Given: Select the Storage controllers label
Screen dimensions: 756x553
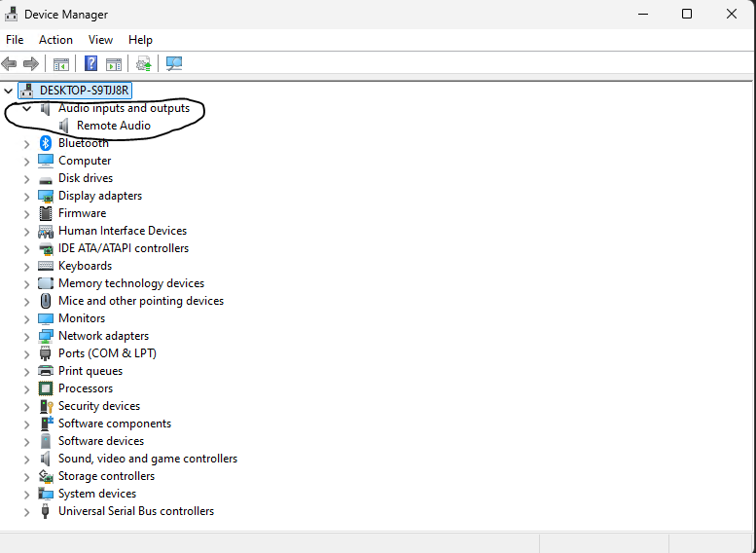Looking at the screenshot, I should coord(106,476).
